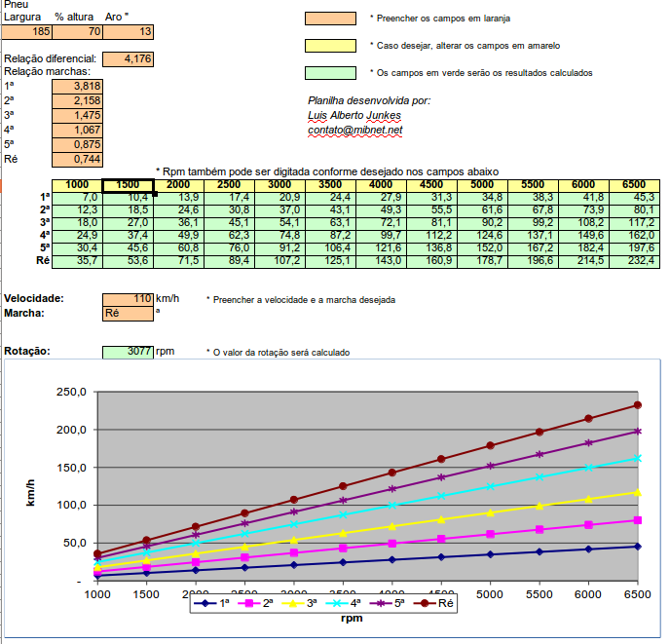Select the 1000 rpm header cell
The width and height of the screenshot is (670, 644).
77,185
